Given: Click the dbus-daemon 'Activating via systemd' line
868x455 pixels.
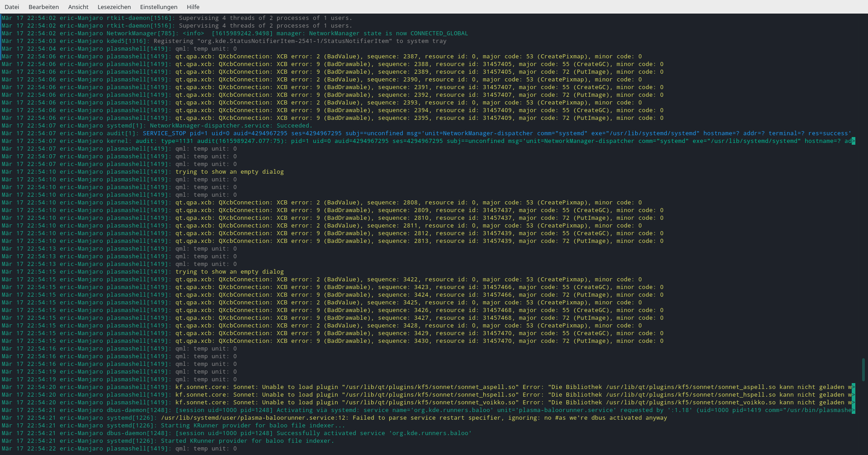Looking at the screenshot, I should click(x=429, y=410).
